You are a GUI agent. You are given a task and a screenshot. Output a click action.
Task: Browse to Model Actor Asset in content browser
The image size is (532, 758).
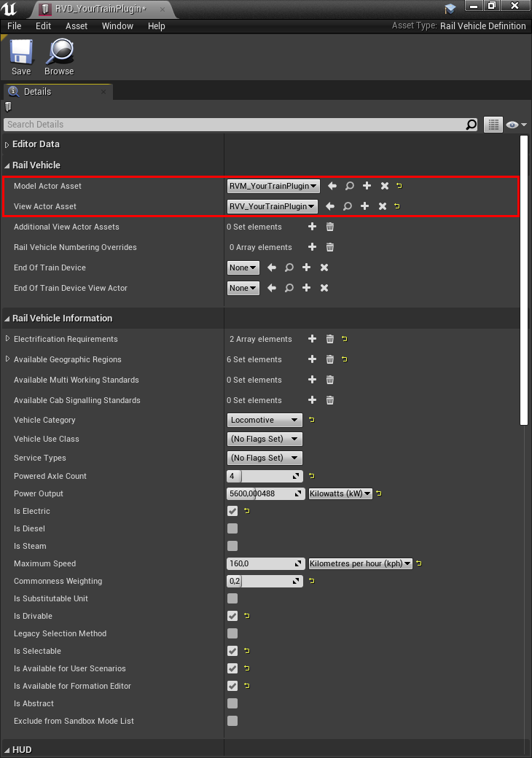point(349,186)
